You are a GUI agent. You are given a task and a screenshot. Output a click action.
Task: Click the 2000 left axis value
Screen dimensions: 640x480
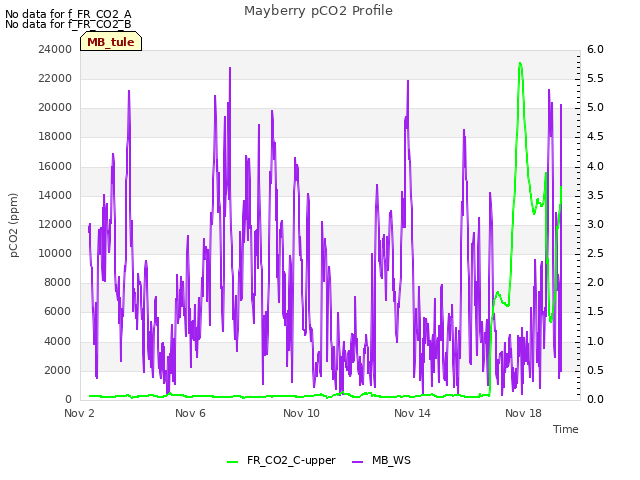(x=58, y=370)
